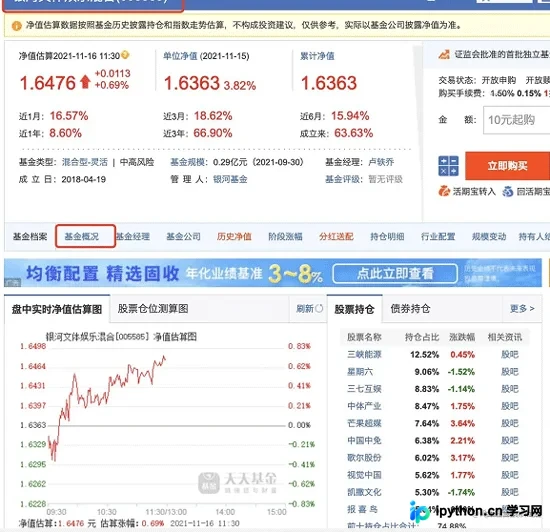The height and width of the screenshot is (532, 550).
Task: Click the net value estimate chart line area
Action: pos(166,425)
